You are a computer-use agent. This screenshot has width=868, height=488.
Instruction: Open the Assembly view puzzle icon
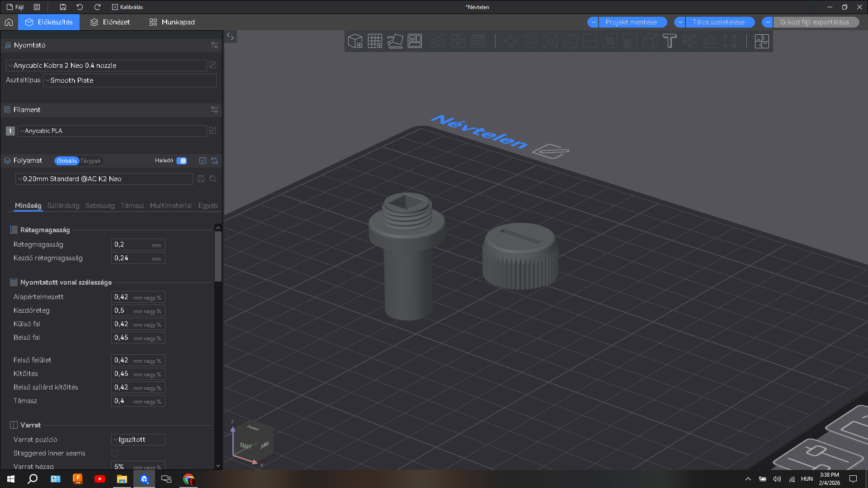click(x=762, y=41)
